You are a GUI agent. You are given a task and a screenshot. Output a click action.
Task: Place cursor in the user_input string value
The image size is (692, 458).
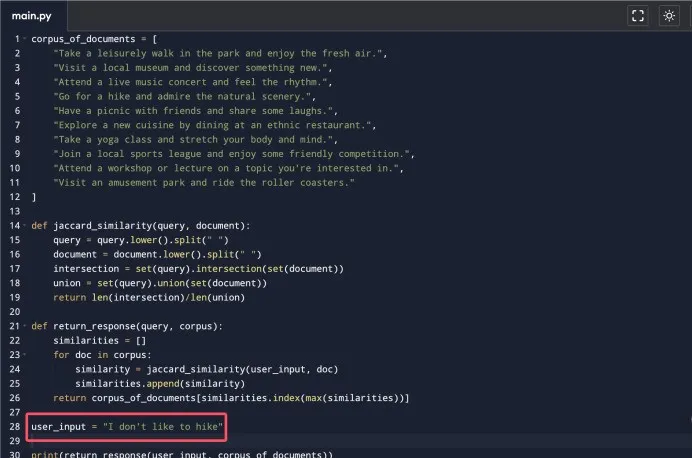coord(162,428)
